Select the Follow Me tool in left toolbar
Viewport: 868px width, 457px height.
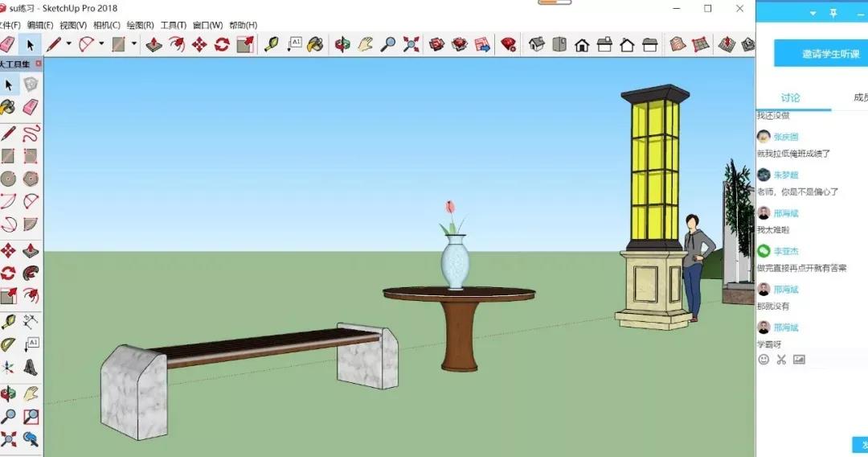(31, 273)
